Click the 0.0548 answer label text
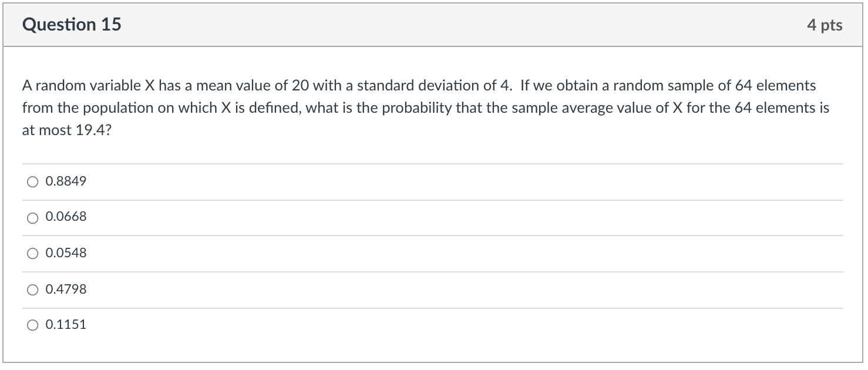This screenshot has height=370, width=868. (65, 253)
